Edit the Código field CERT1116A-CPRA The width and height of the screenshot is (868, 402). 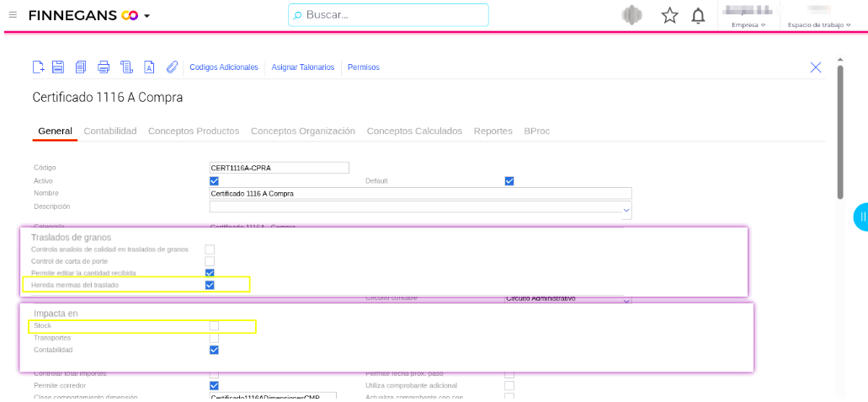[279, 168]
